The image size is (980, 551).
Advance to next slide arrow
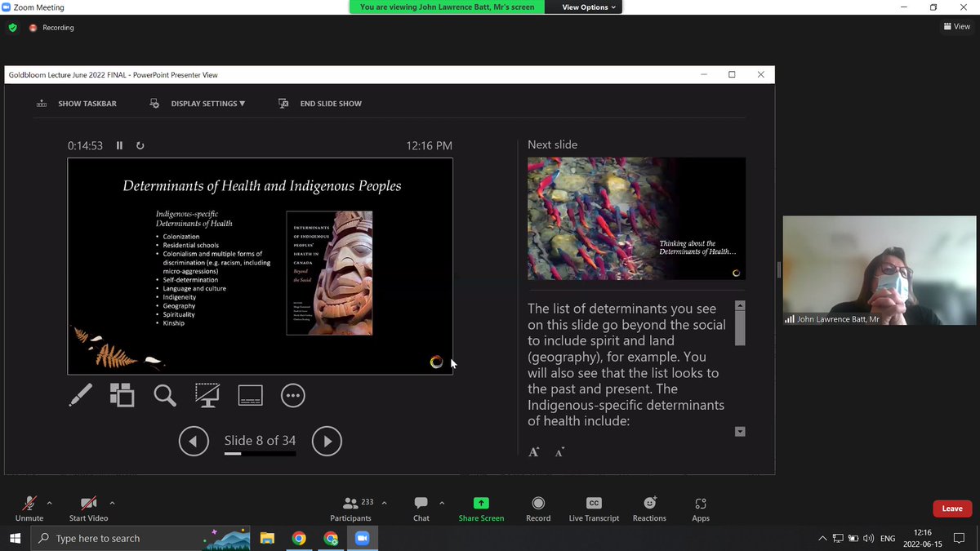[327, 442]
